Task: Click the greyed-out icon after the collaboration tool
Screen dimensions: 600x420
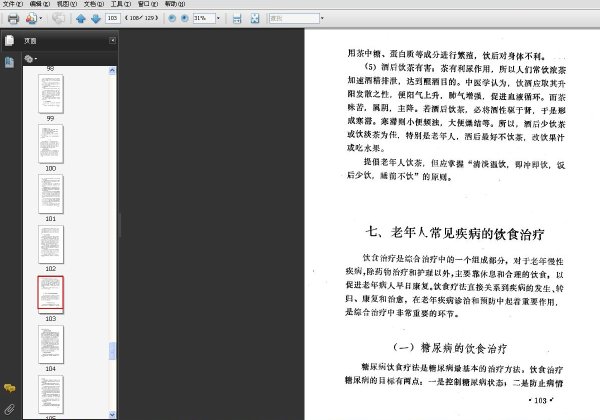Action: point(58,18)
